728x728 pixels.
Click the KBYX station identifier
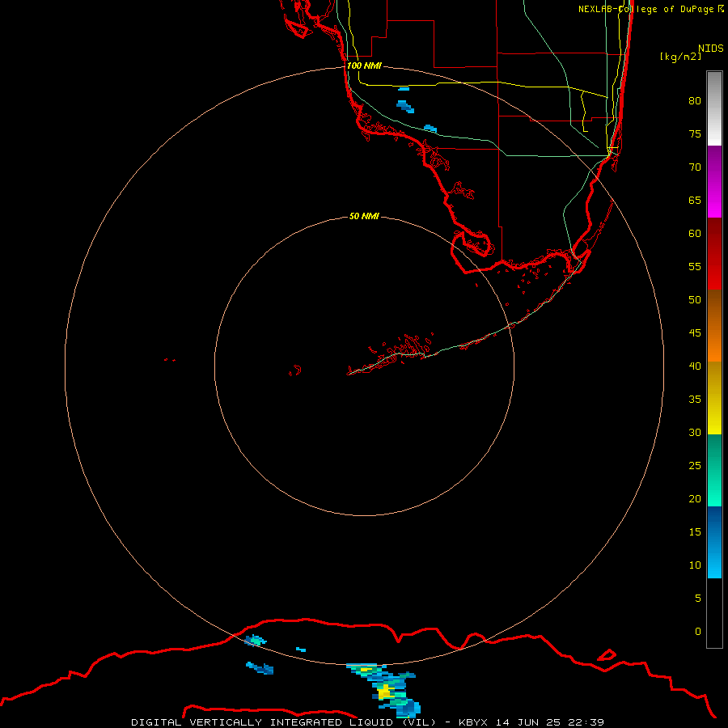click(x=472, y=722)
